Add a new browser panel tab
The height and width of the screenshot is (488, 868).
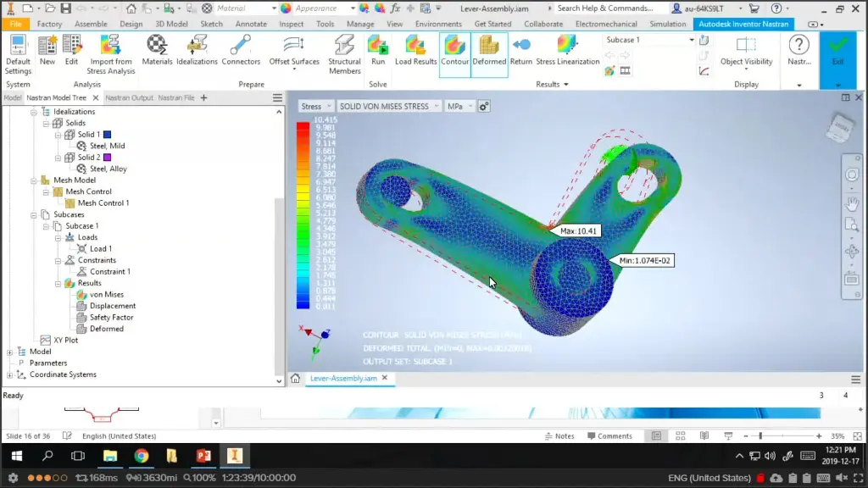[203, 97]
